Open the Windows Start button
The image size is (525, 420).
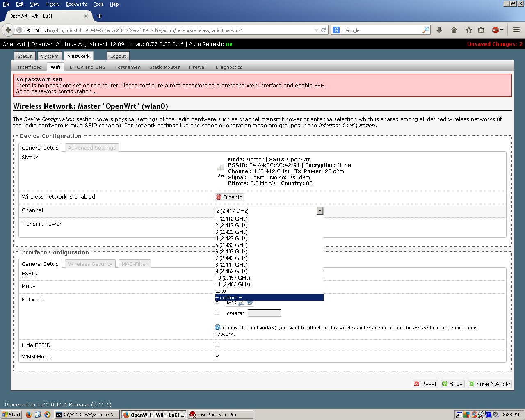[x=11, y=415]
